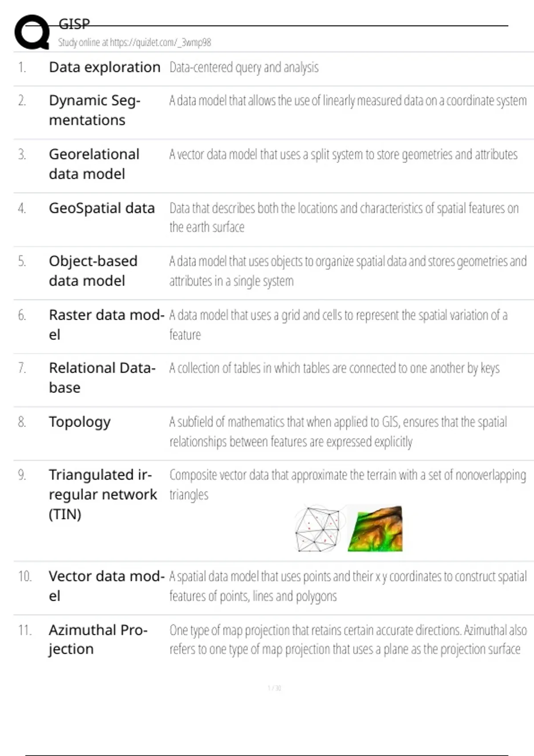Click the Raster data model term
Screen dimensions: 534x756
click(106, 325)
